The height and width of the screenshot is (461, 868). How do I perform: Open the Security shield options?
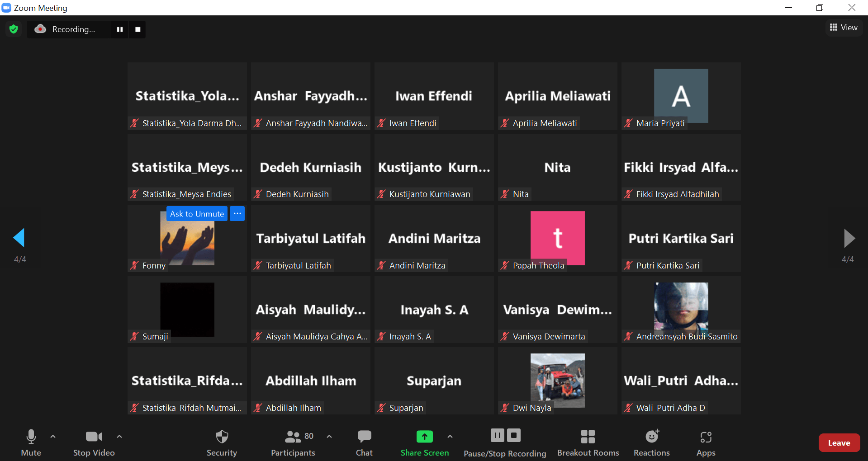[x=222, y=442]
